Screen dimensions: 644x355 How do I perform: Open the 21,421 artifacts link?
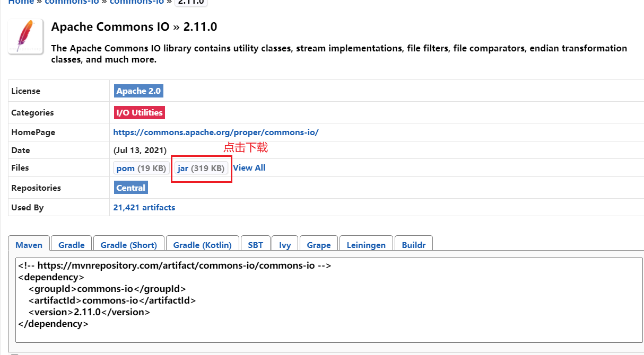[144, 208]
